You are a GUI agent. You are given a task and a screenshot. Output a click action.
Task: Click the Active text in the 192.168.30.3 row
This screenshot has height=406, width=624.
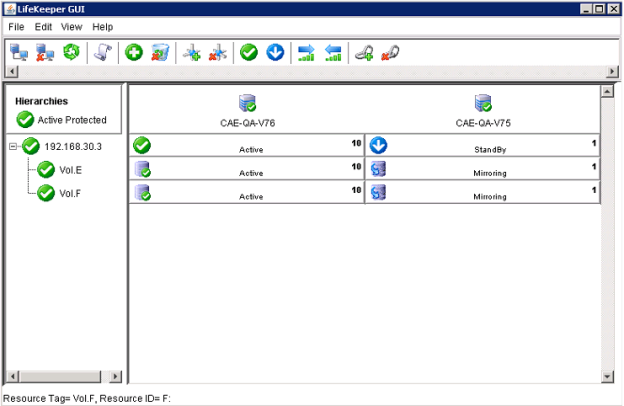click(251, 150)
